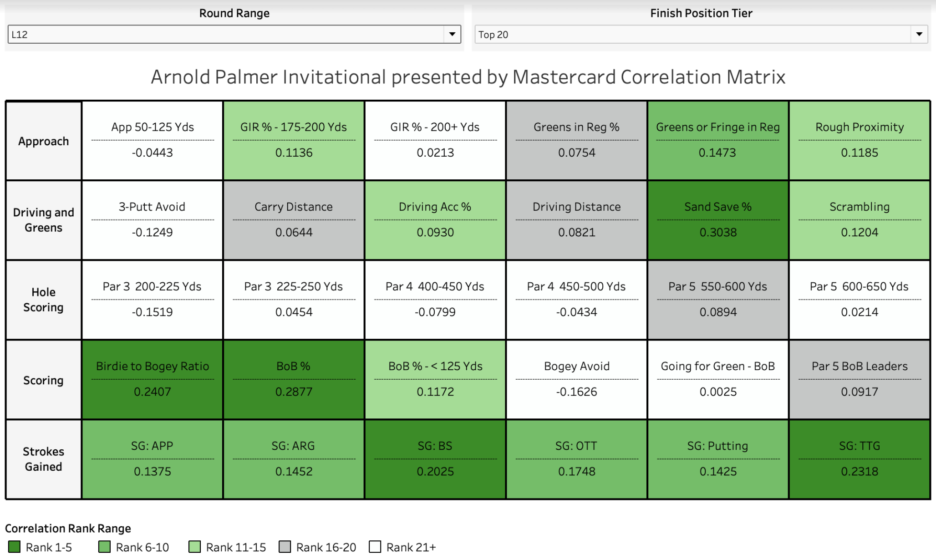Click the Hole Scoring row header
The width and height of the screenshot is (936, 560).
[x=44, y=300]
